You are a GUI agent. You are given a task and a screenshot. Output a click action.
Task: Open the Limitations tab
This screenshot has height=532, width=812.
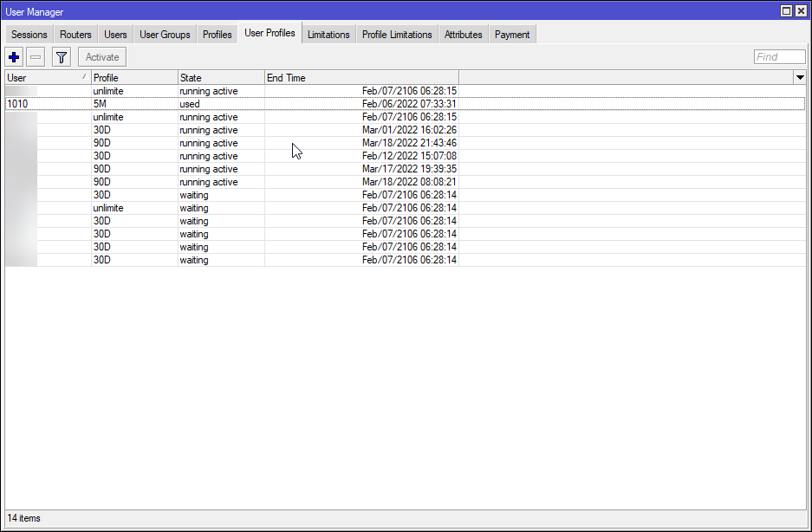[328, 34]
